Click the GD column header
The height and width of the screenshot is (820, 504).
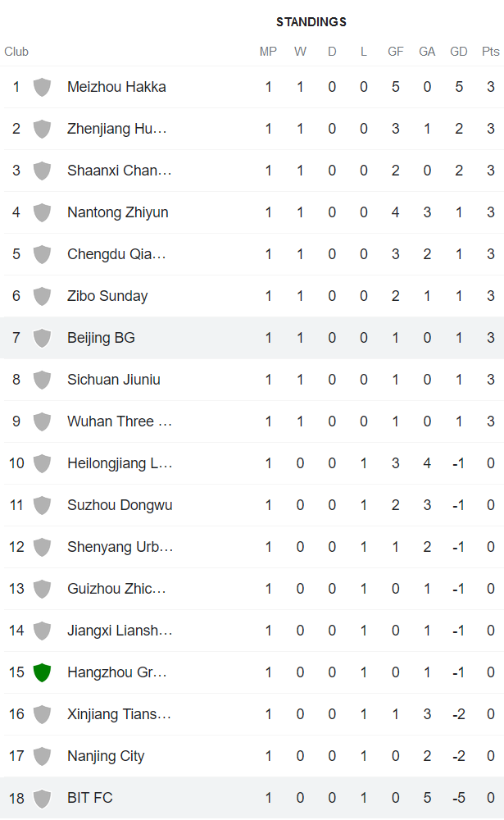coord(458,51)
